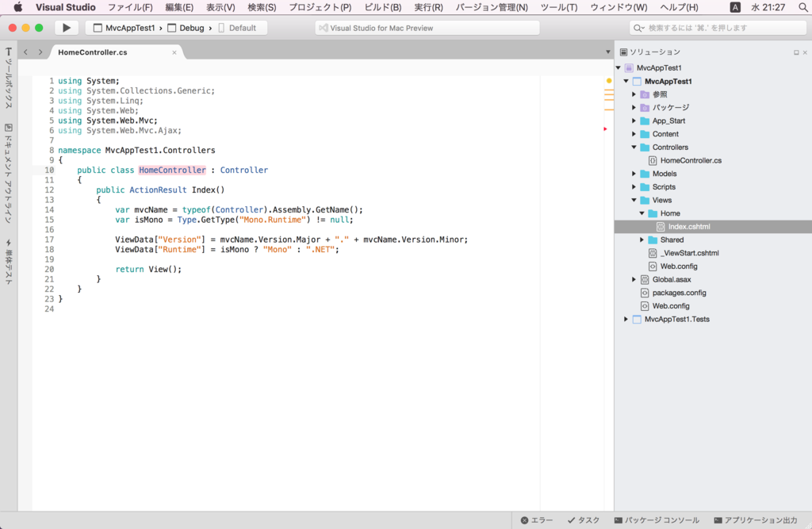Open the Project (プロジェクト) menu
The height and width of the screenshot is (529, 812).
[x=320, y=7]
